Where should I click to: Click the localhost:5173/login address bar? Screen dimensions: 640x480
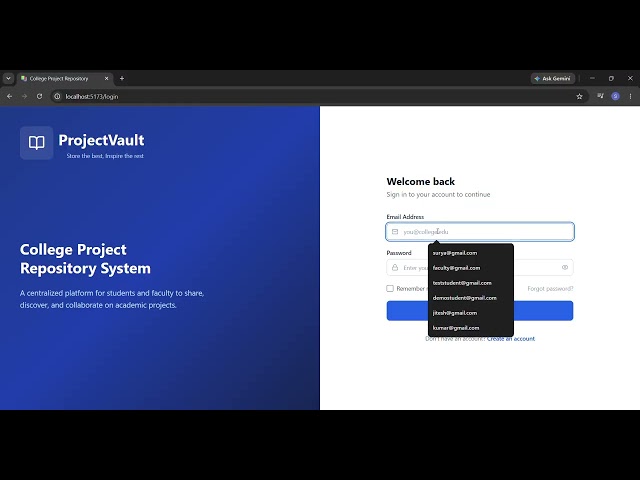click(318, 96)
